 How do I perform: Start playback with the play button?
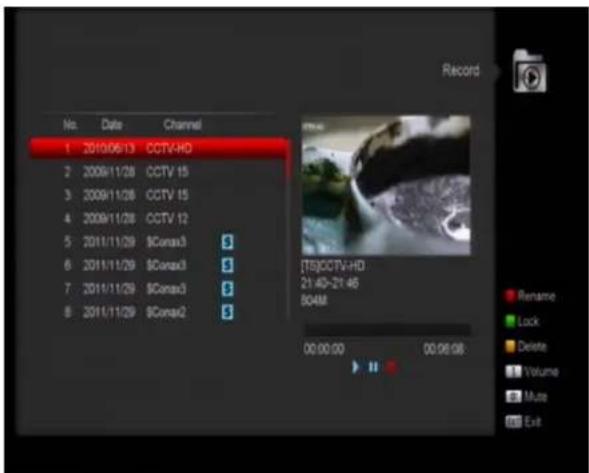(356, 367)
